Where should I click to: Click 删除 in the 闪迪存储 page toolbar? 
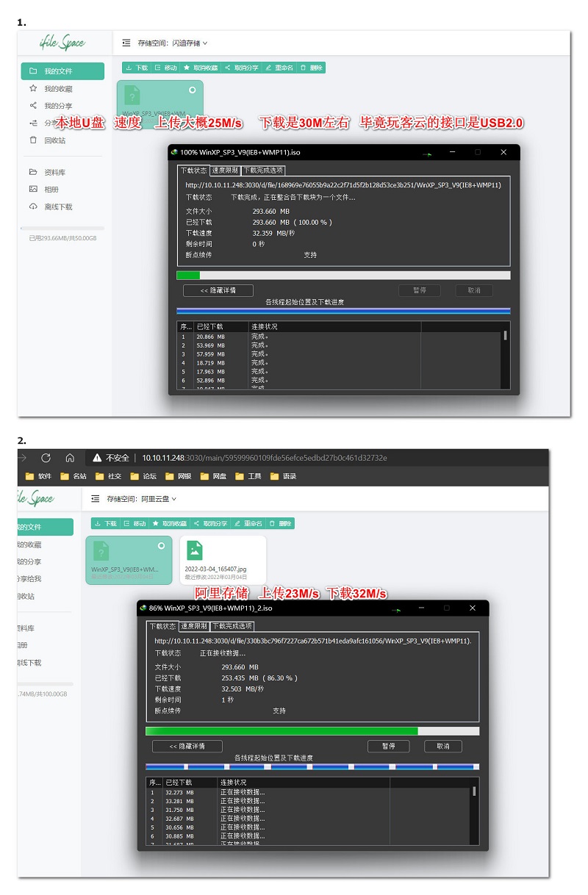[x=311, y=68]
